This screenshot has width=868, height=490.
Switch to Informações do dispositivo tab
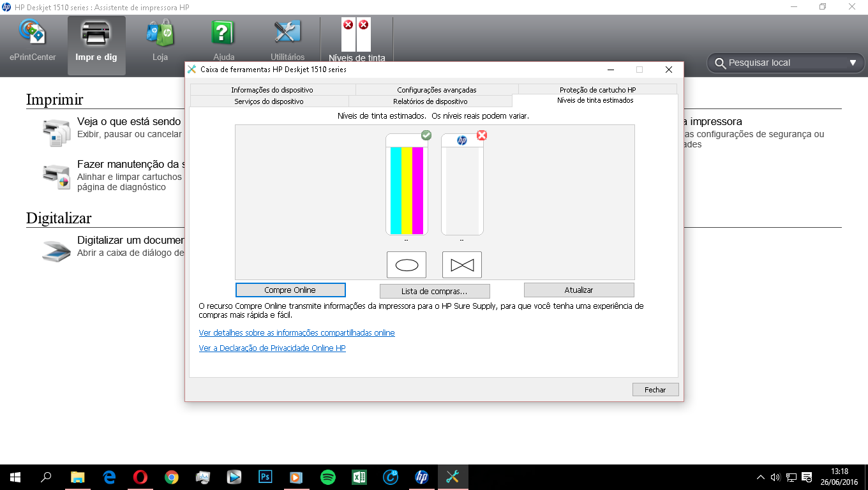[273, 90]
